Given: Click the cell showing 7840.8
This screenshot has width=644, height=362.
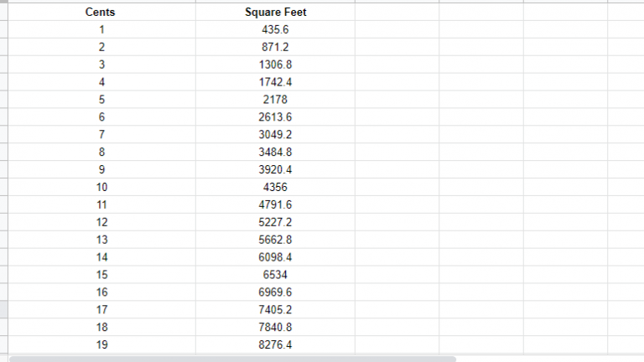Looking at the screenshot, I should 275,327.
